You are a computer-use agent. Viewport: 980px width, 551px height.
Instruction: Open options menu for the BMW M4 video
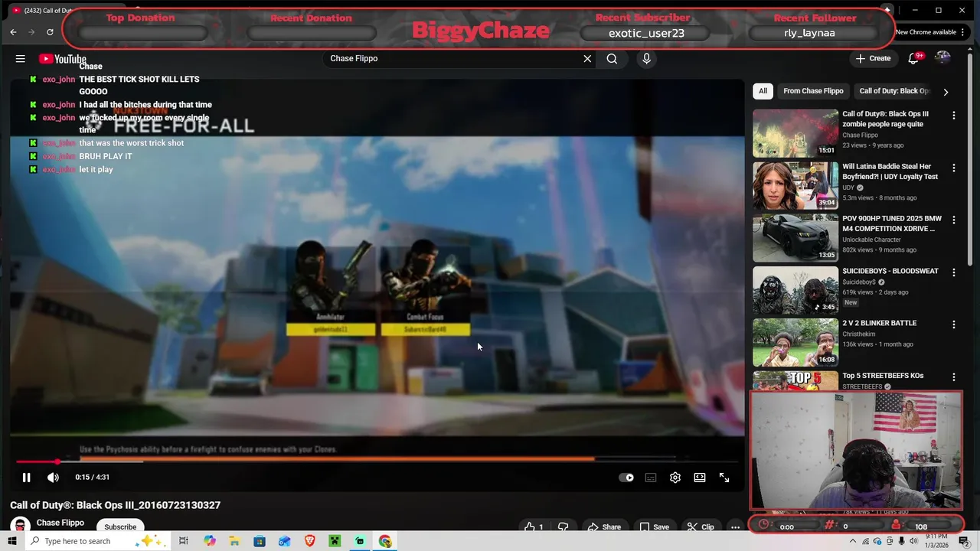pos(953,220)
